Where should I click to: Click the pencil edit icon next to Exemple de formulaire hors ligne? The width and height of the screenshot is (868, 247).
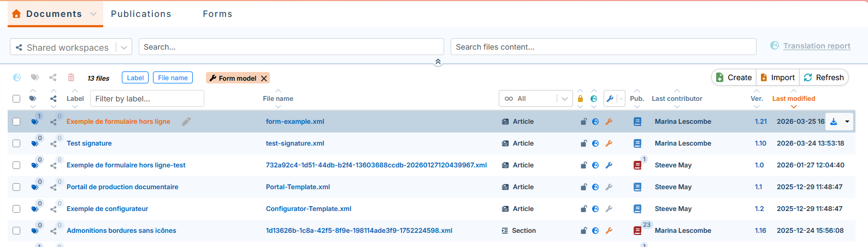[186, 122]
